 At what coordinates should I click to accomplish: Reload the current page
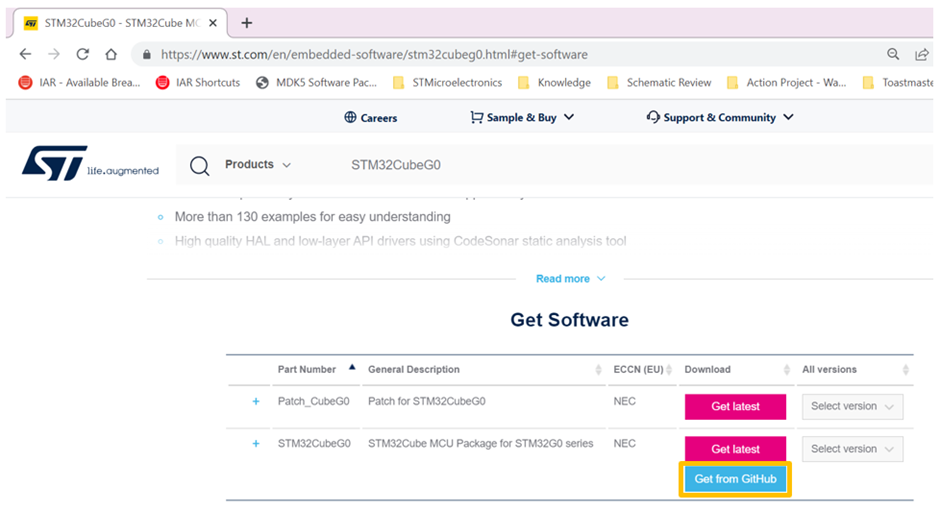point(82,54)
